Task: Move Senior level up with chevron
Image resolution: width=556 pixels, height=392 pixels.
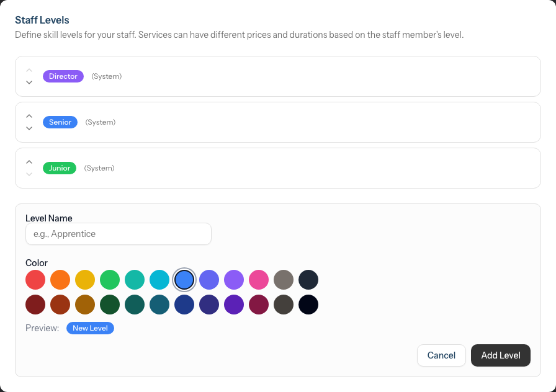Action: pos(29,116)
